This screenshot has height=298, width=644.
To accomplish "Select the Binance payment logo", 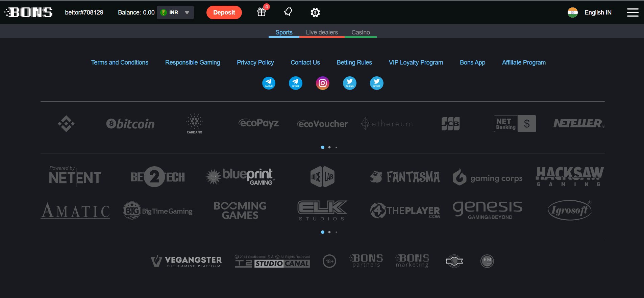I will click(x=66, y=124).
